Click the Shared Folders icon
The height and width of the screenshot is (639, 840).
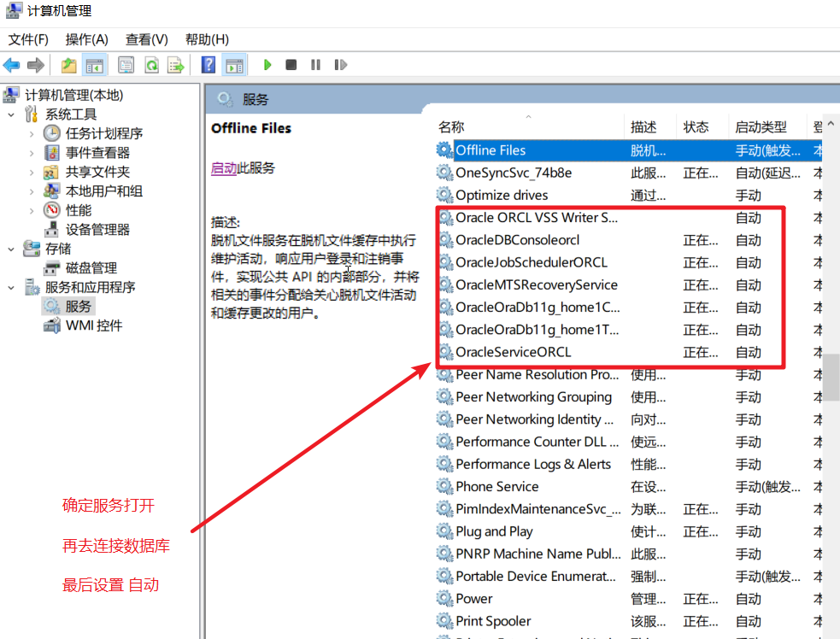coord(51,172)
